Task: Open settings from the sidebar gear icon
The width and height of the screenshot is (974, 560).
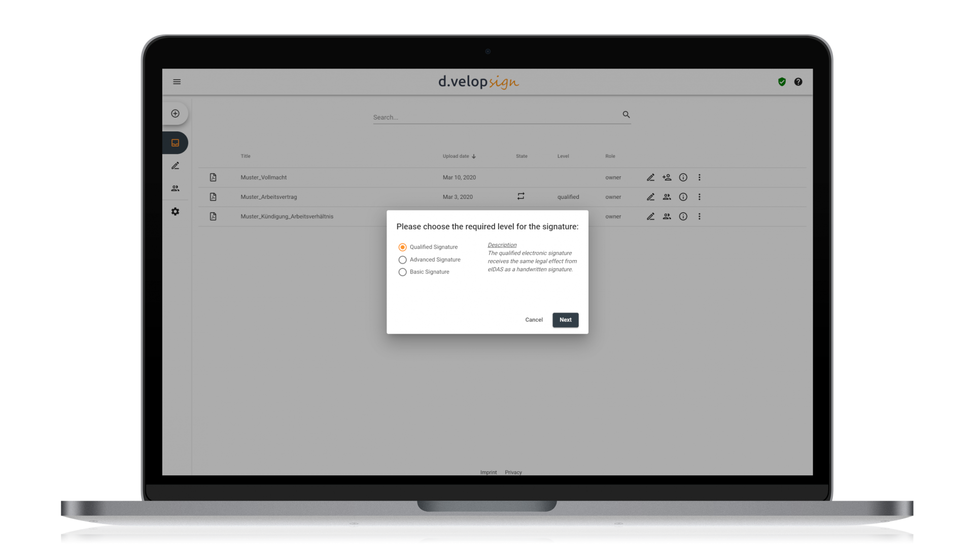Action: [x=176, y=212]
